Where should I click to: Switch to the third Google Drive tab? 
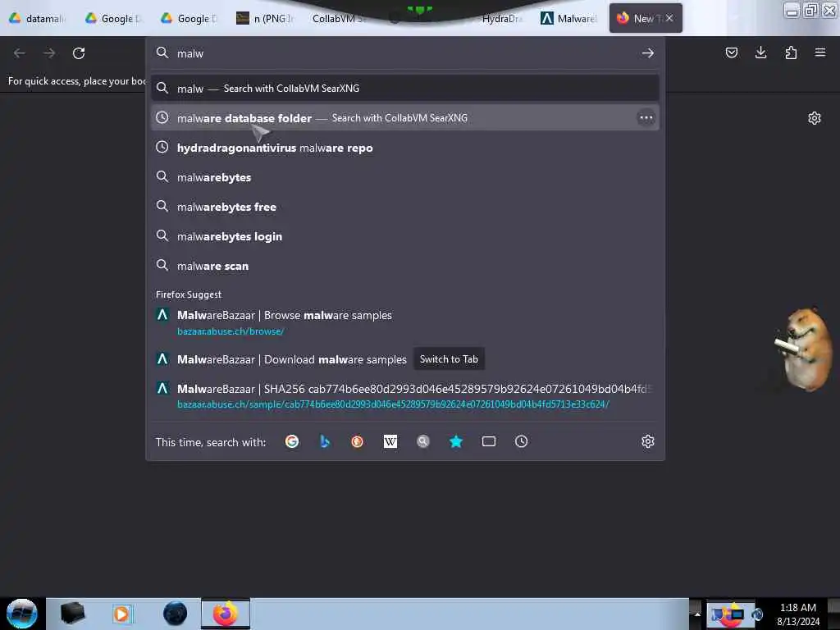pyautogui.click(x=189, y=19)
